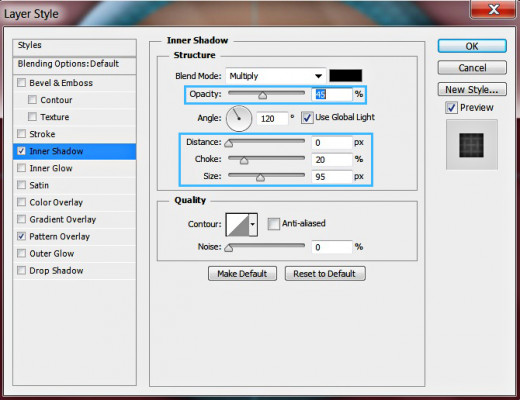This screenshot has width=520, height=400.
Task: Open the black shadow color swatch
Action: pyautogui.click(x=345, y=76)
